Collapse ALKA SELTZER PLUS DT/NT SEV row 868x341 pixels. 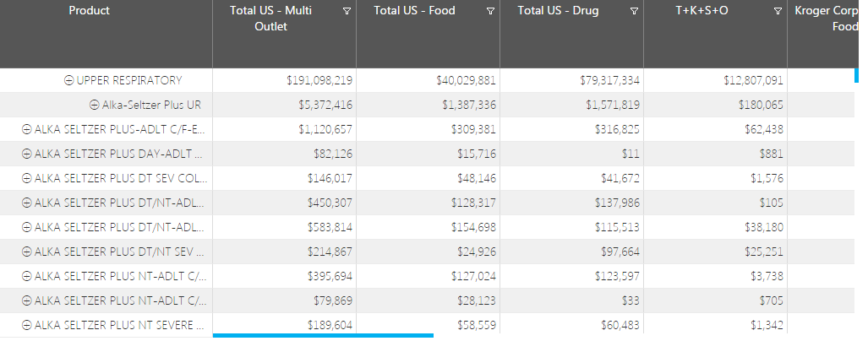coord(26,252)
